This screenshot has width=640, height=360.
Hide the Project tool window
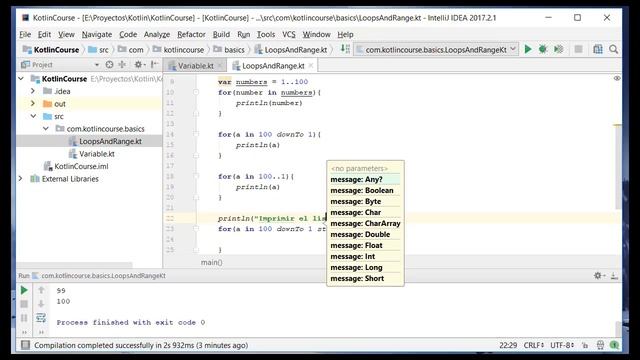point(154,64)
